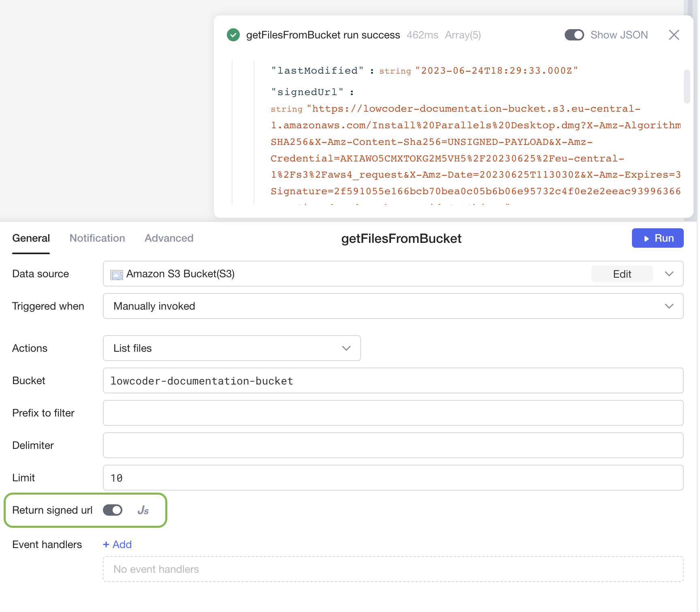700x612 pixels.
Task: Click the Amazon S3 data source icon
Action: pyautogui.click(x=117, y=274)
